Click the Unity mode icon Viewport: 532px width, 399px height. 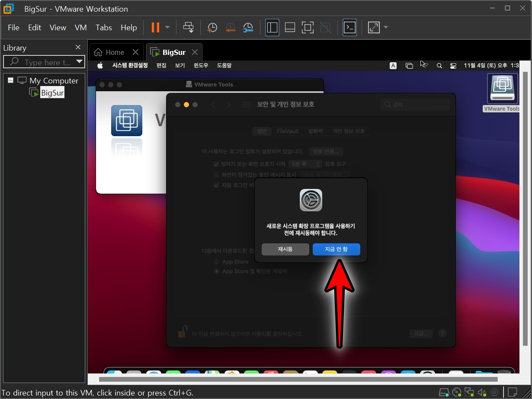pyautogui.click(x=325, y=28)
